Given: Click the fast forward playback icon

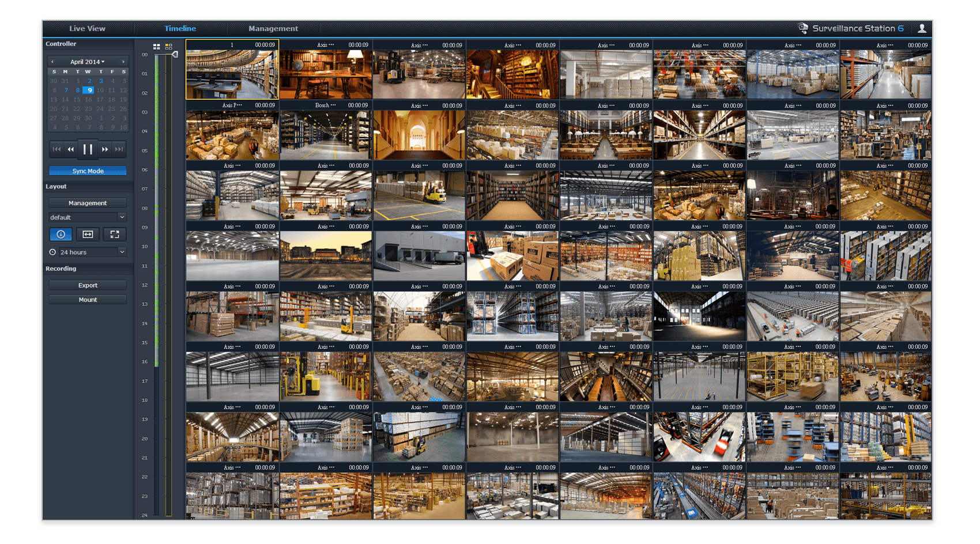Looking at the screenshot, I should tap(105, 149).
